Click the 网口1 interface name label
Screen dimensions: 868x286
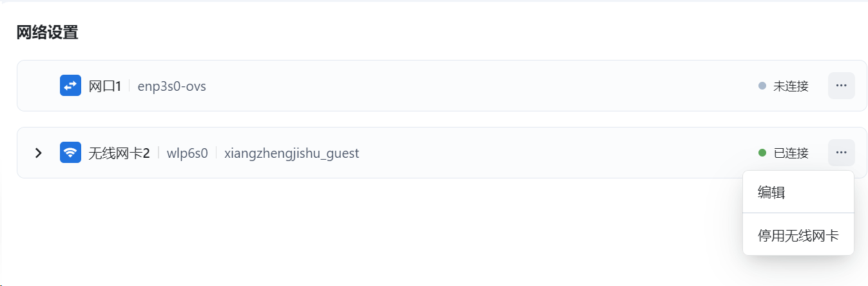(105, 86)
